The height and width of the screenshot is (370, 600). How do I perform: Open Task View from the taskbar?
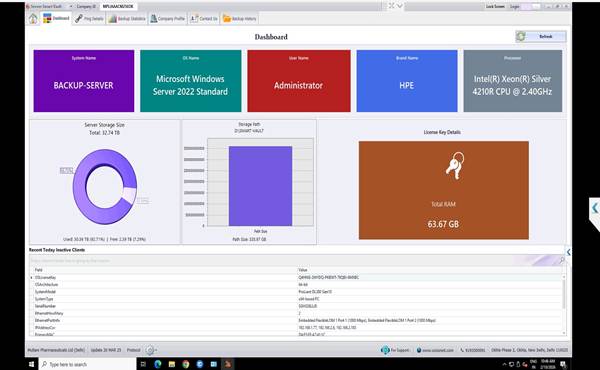coord(143,364)
